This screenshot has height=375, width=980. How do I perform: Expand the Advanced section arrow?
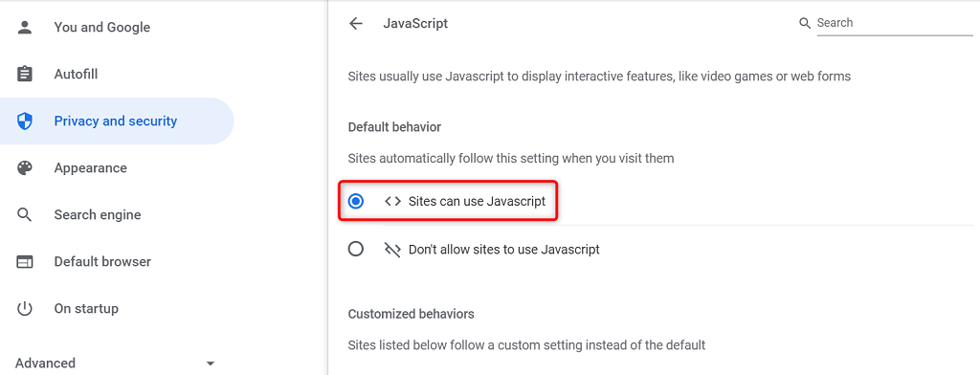coord(211,364)
